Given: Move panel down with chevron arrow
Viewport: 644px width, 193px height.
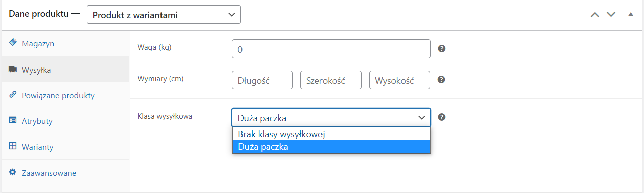Looking at the screenshot, I should coord(611,15).
